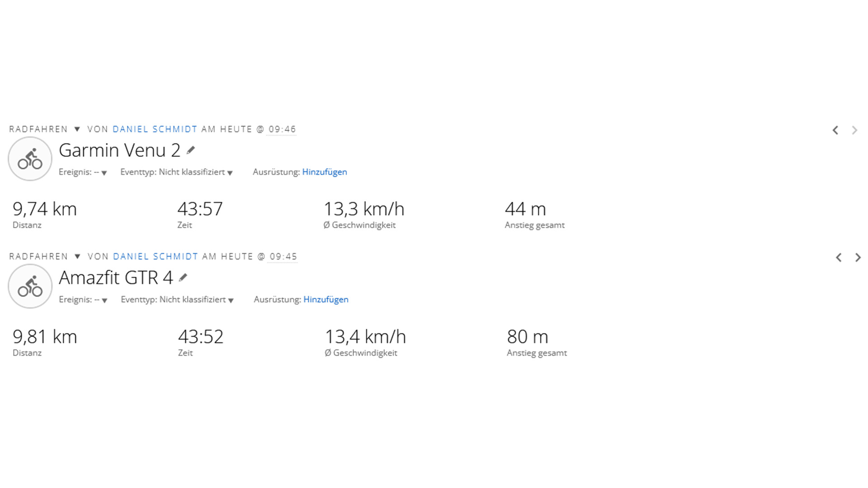Click the Garmin Venu 2 cycling activity icon
Image resolution: width=868 pixels, height=488 pixels.
[x=30, y=159]
